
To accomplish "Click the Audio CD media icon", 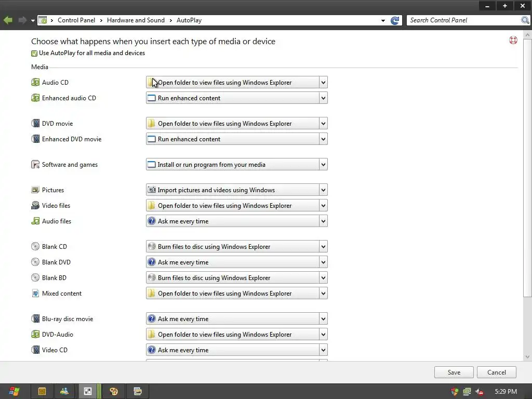I will [35, 83].
